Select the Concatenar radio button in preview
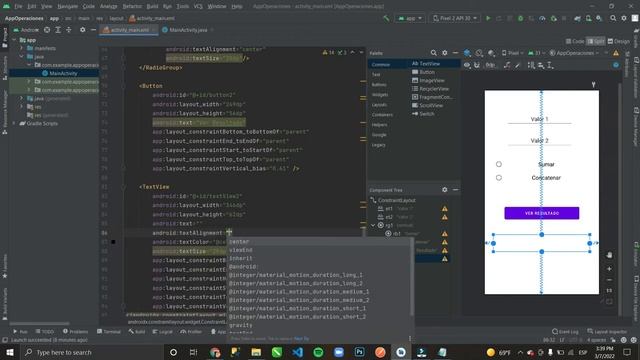640x360 pixels. (499, 178)
